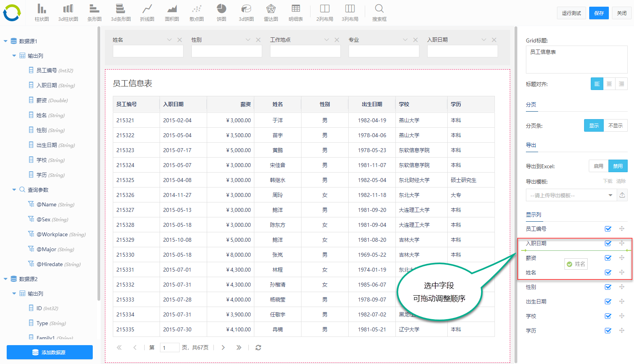The width and height of the screenshot is (634, 364).
Task: Open the 姓名 search field dropdown
Action: 169,40
